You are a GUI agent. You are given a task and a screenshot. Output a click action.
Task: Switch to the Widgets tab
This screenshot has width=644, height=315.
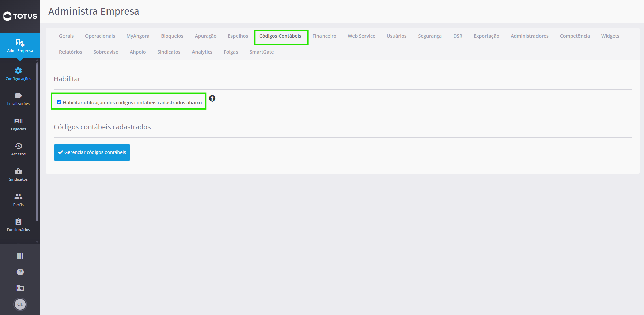pyautogui.click(x=610, y=36)
